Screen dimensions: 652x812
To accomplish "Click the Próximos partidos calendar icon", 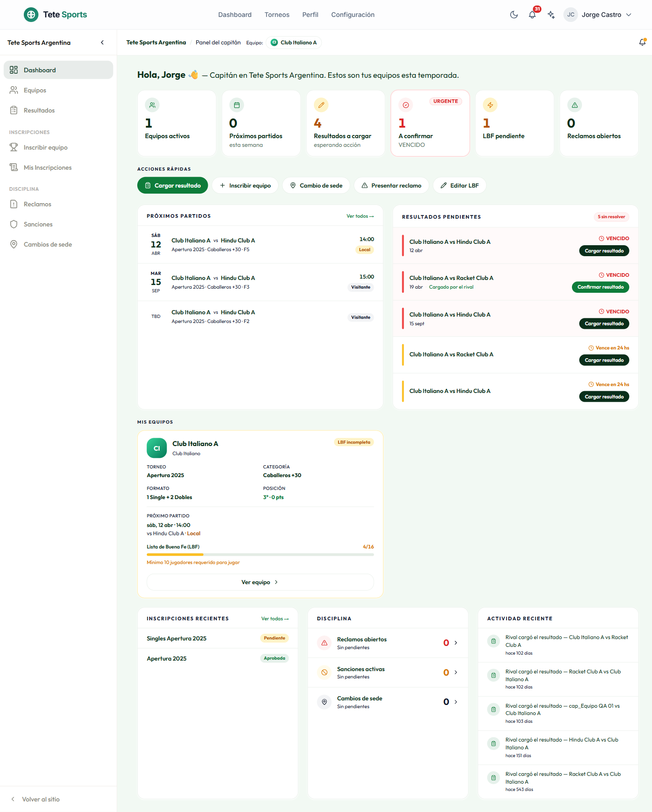I will (x=237, y=105).
